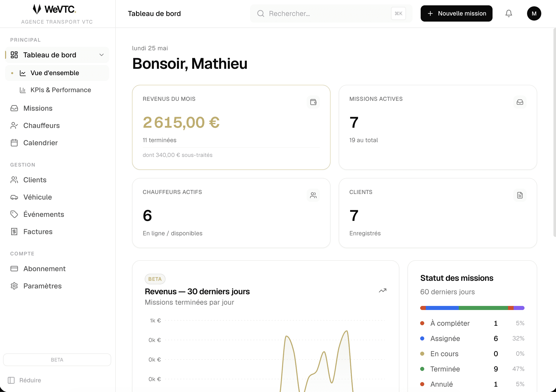Click 'Statut des missions' heading
This screenshot has height=392, width=556.
457,278
